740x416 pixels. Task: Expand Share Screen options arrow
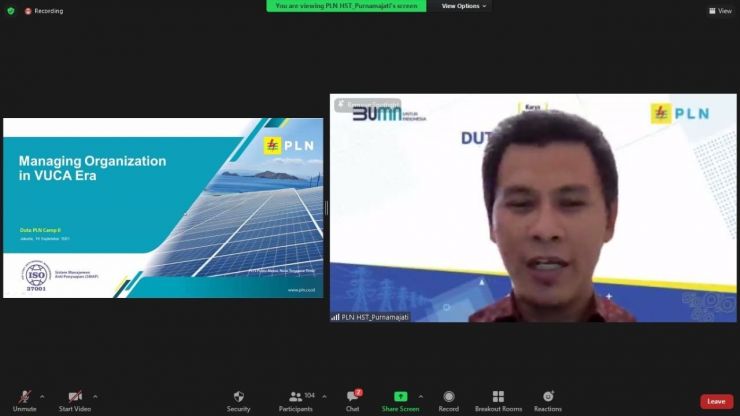click(421, 397)
